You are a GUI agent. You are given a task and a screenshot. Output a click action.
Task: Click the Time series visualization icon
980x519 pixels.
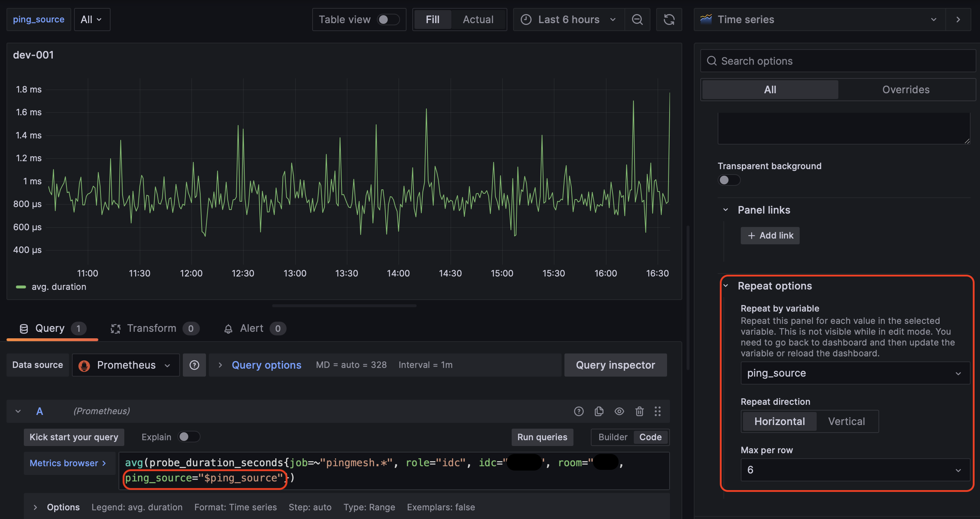pyautogui.click(x=706, y=19)
